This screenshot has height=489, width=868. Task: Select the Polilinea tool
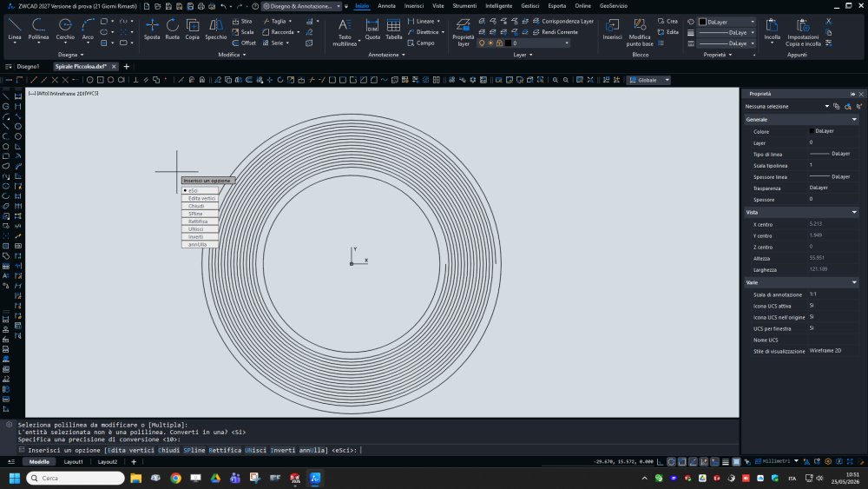tap(38, 29)
